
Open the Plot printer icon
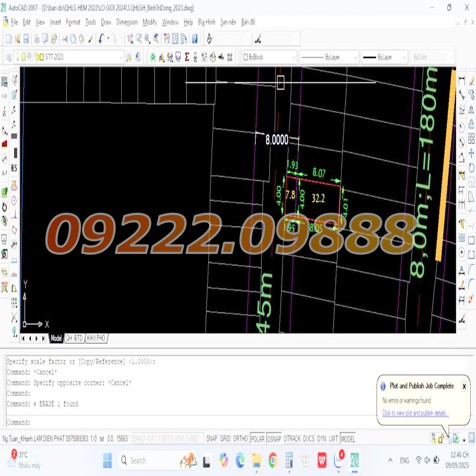[x=37, y=39]
